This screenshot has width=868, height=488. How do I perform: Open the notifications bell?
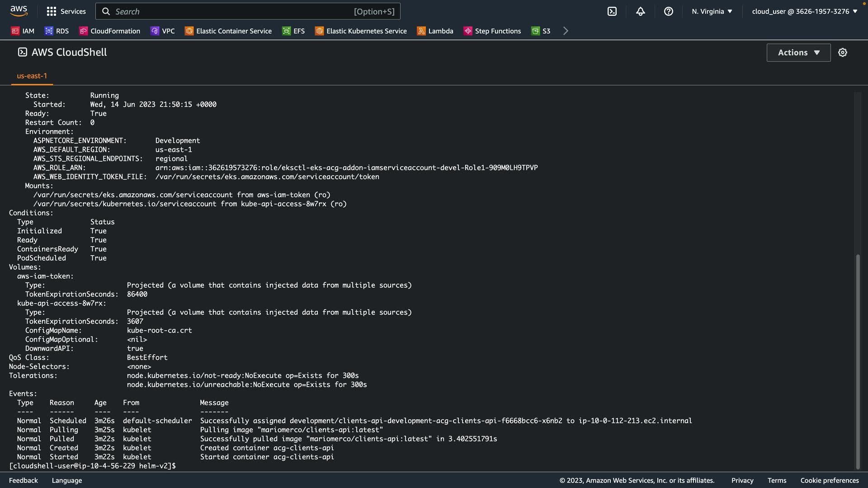click(x=640, y=11)
